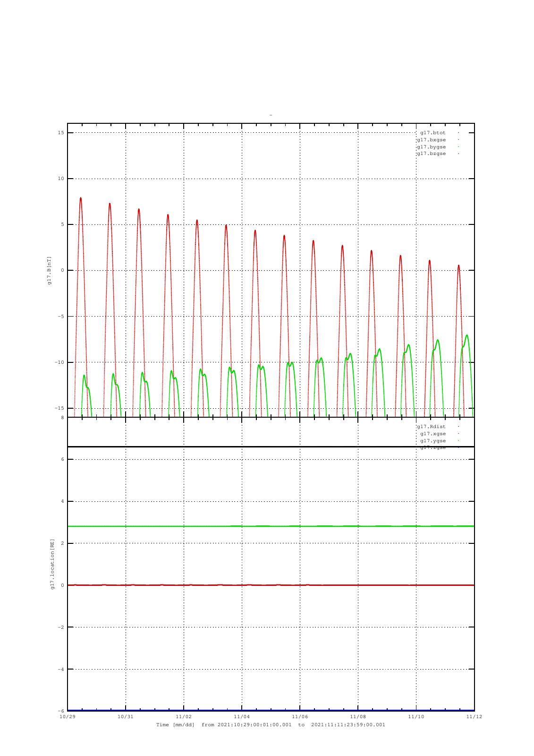Click the −6 tick label on the location axis
This screenshot has width=534, height=756.
61,711
